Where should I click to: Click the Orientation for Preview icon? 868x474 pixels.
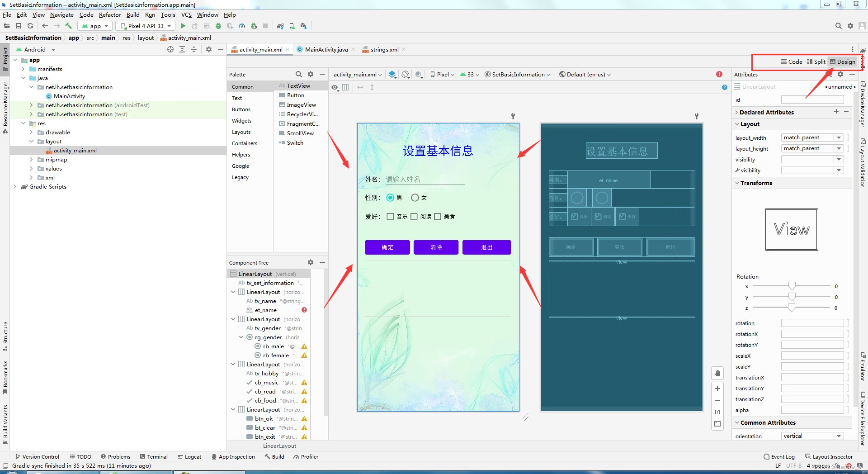pyautogui.click(x=406, y=74)
